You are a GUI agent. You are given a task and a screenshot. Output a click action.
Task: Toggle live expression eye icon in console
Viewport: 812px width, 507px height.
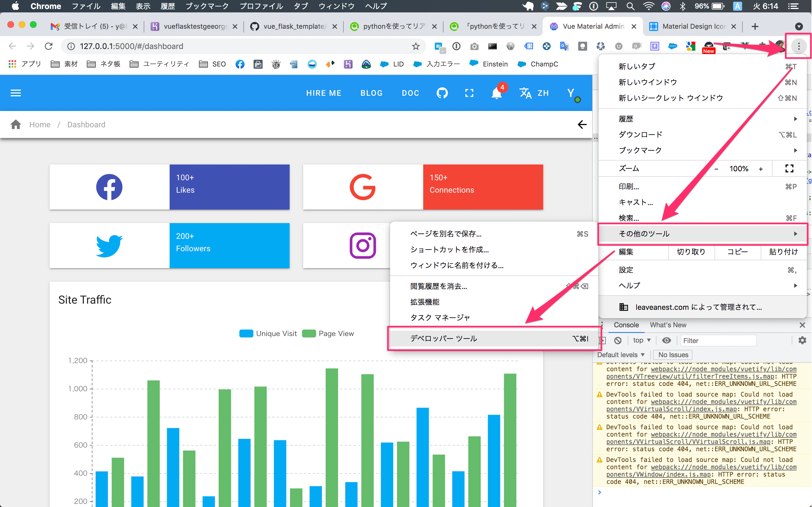click(x=666, y=340)
